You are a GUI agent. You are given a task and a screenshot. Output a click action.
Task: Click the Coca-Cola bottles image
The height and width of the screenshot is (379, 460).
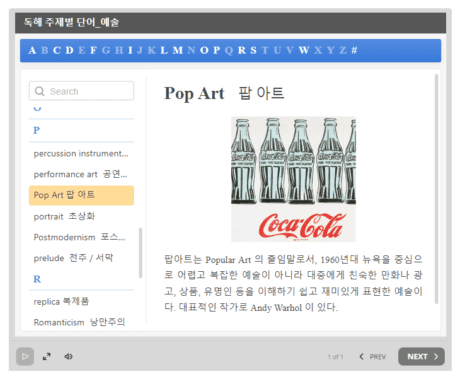coord(293,179)
